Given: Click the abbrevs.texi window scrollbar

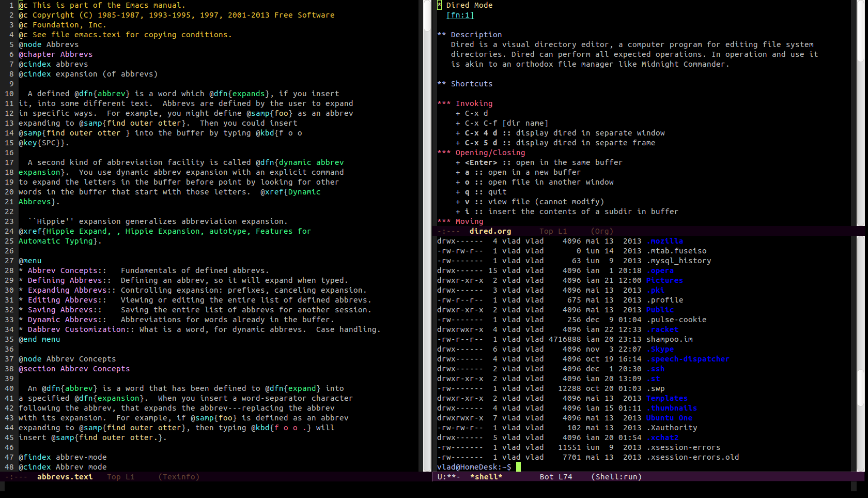Looking at the screenshot, I should coord(427,236).
